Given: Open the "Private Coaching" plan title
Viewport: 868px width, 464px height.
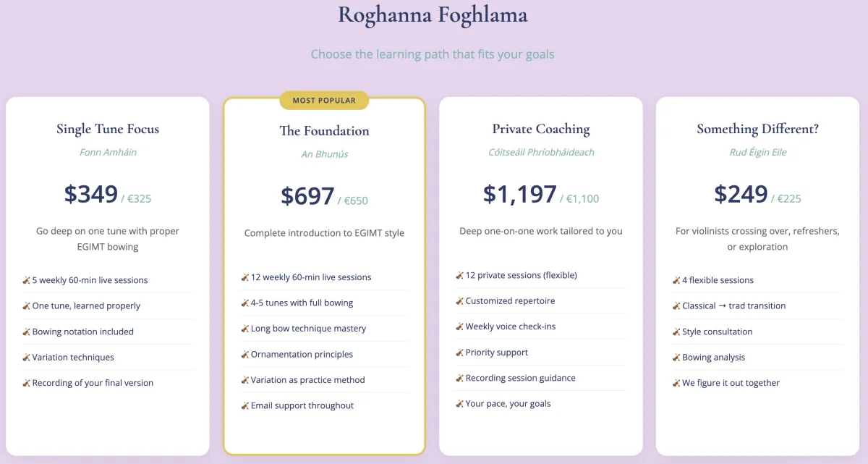Looking at the screenshot, I should (541, 129).
